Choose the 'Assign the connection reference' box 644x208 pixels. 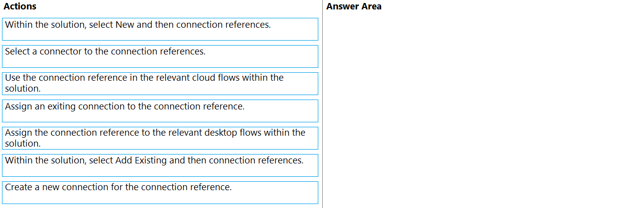click(160, 138)
